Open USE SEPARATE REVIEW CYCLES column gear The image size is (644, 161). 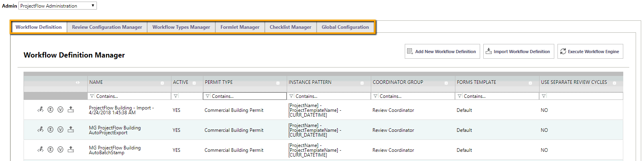[x=614, y=83]
